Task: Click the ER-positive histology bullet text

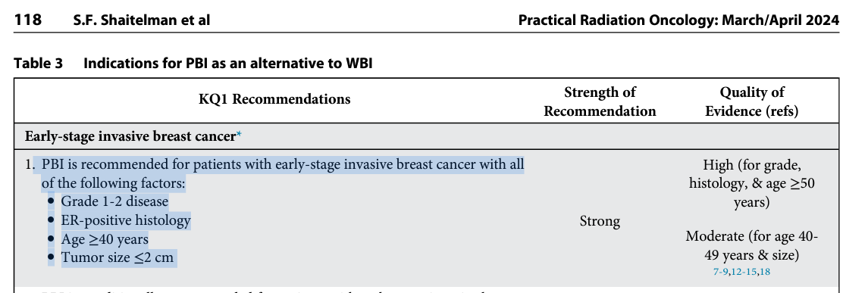Action: point(126,220)
